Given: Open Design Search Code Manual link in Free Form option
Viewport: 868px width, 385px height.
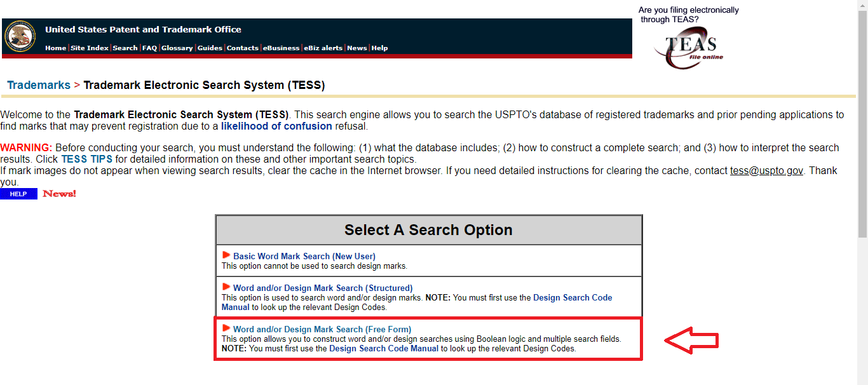Looking at the screenshot, I should 384,349.
